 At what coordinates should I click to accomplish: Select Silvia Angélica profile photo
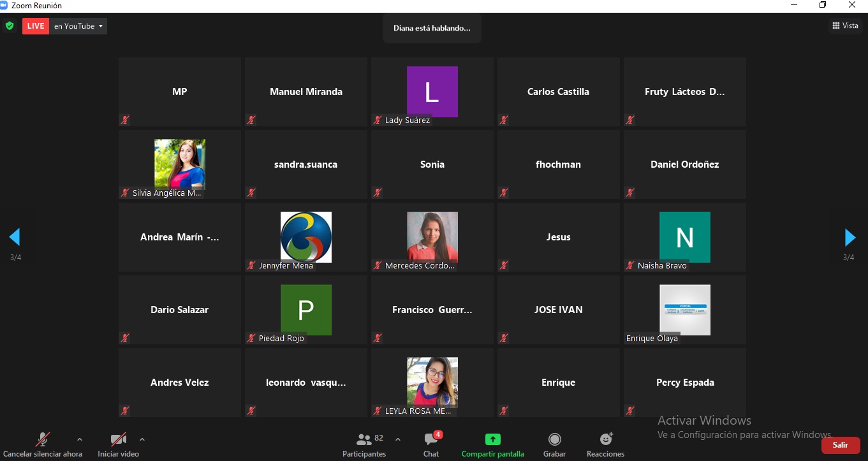pos(180,164)
